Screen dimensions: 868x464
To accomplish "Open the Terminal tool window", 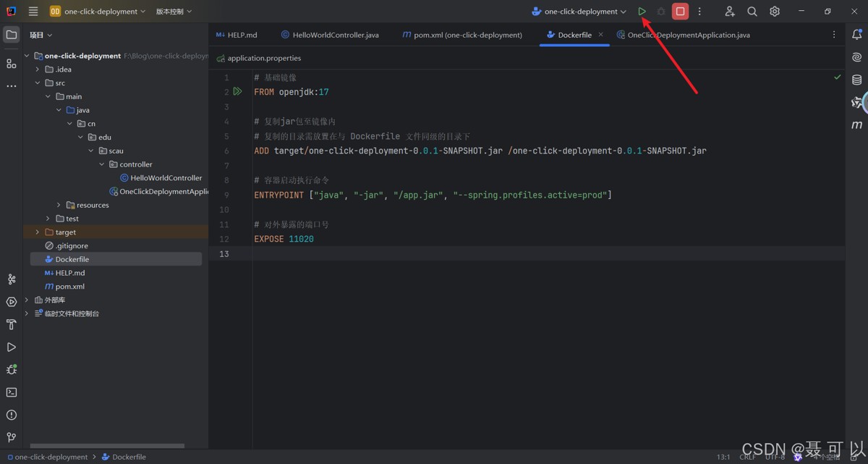I will [x=12, y=392].
